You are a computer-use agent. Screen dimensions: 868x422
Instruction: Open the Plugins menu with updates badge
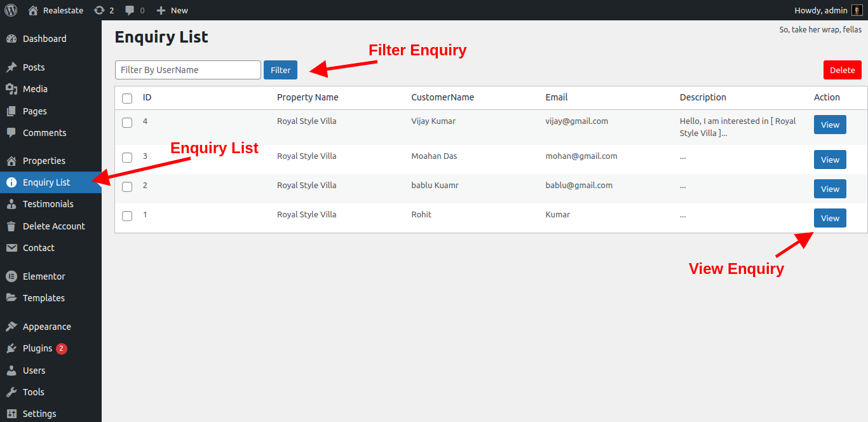37,348
